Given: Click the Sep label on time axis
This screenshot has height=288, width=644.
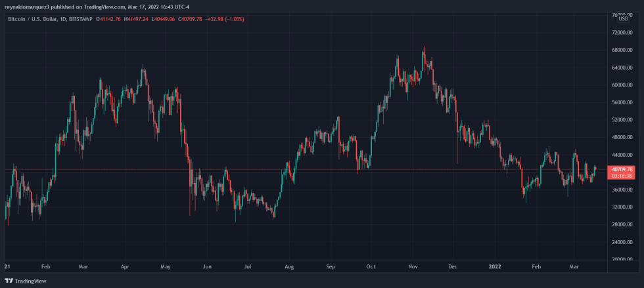Looking at the screenshot, I should click(x=331, y=266).
